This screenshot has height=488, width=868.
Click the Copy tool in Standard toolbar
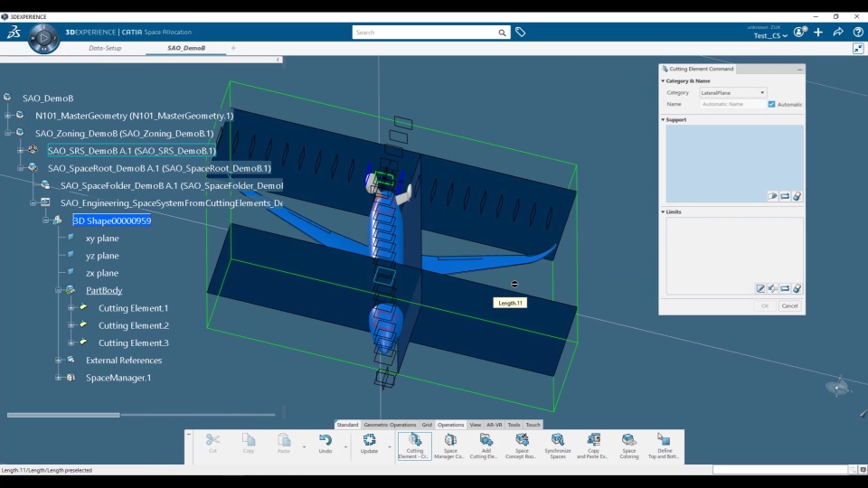(x=249, y=444)
